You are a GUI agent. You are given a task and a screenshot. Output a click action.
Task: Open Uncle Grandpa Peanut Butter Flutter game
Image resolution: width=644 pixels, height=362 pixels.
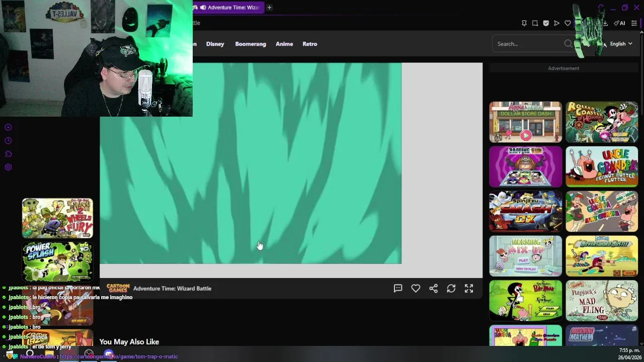click(602, 166)
